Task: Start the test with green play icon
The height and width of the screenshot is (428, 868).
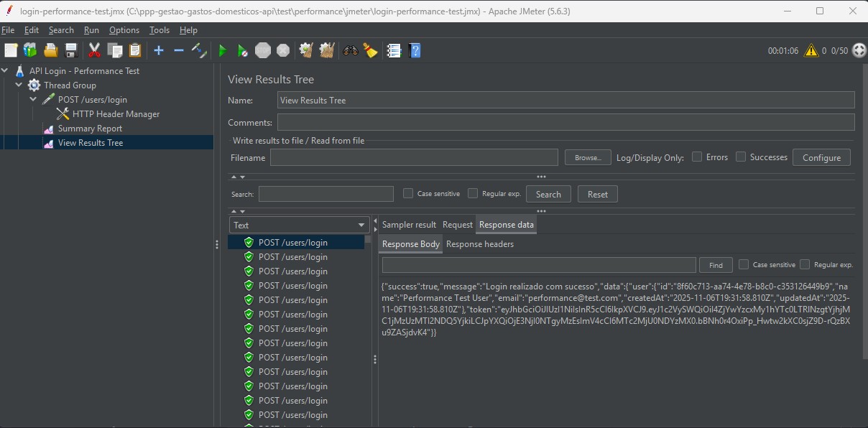Action: pos(223,50)
